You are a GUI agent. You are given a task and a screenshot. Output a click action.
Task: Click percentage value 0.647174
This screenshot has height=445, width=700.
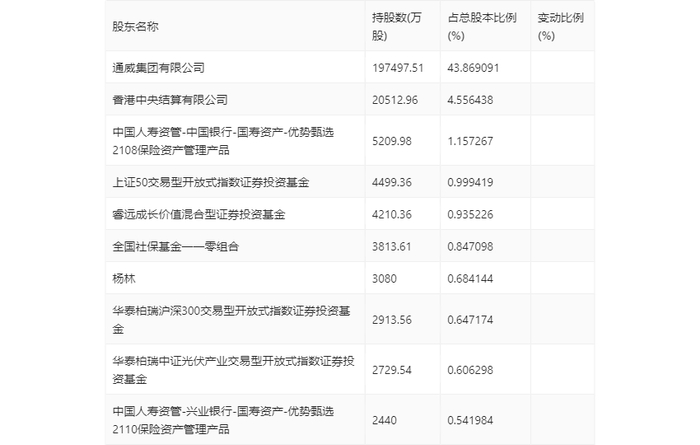coord(471,320)
